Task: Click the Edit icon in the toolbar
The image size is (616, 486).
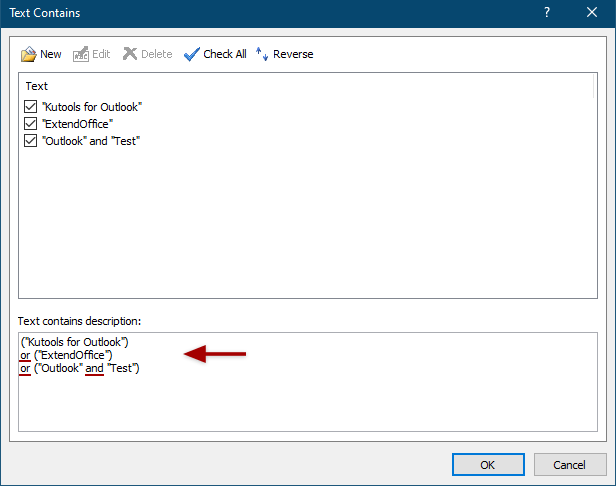Action: 81,54
